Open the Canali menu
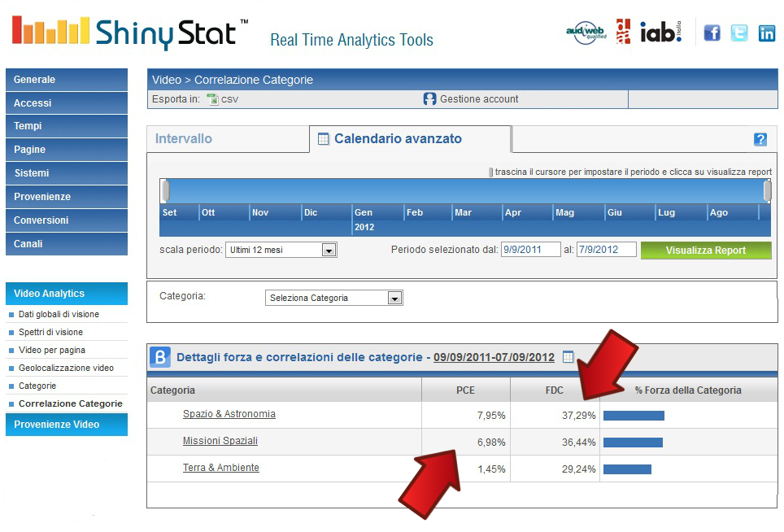This screenshot has width=784, height=532. click(67, 243)
